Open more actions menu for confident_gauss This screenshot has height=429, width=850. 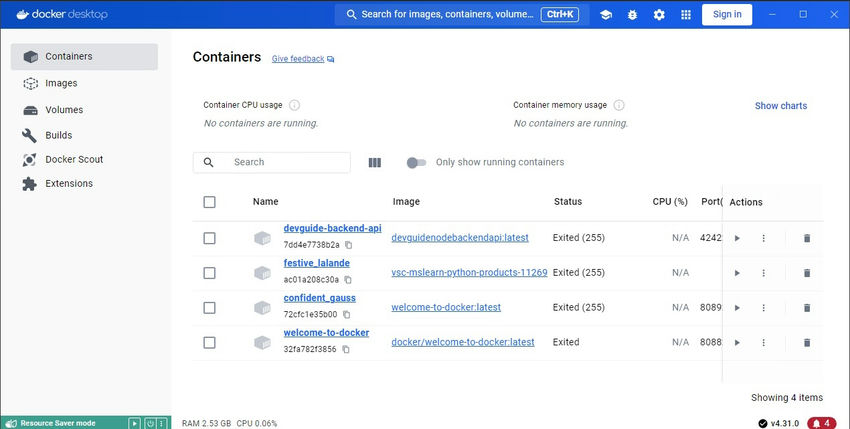(x=763, y=308)
